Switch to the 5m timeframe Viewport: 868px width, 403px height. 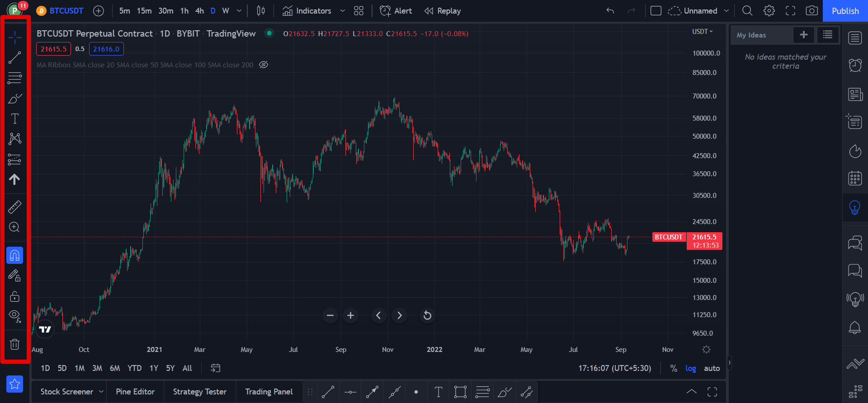(x=125, y=11)
